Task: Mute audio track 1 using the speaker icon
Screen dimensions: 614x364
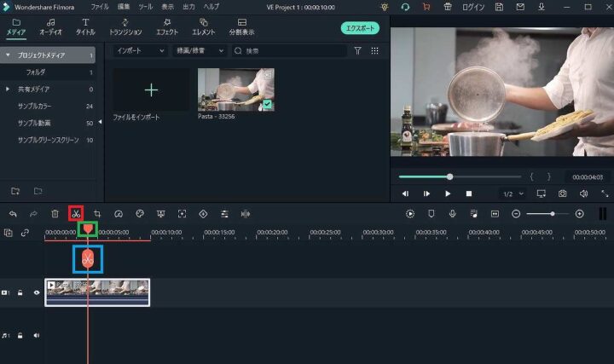Action: [37, 336]
